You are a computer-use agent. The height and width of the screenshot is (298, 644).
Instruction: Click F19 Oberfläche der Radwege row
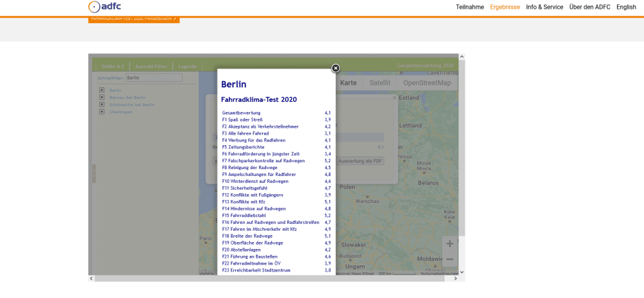click(x=277, y=243)
